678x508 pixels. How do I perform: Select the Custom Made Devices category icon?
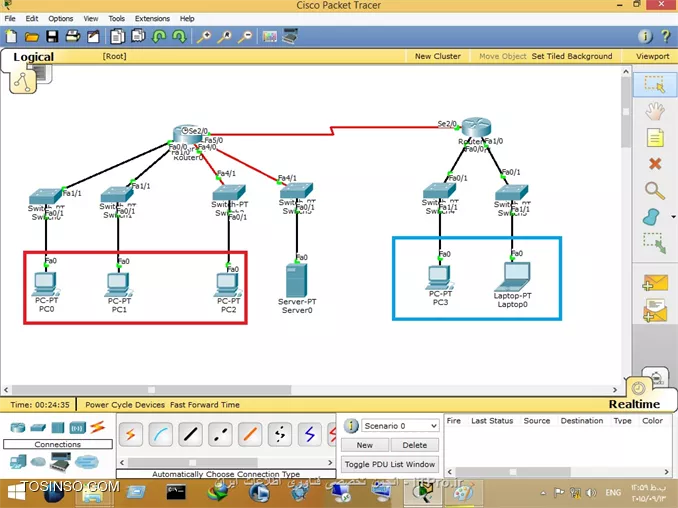pos(60,462)
